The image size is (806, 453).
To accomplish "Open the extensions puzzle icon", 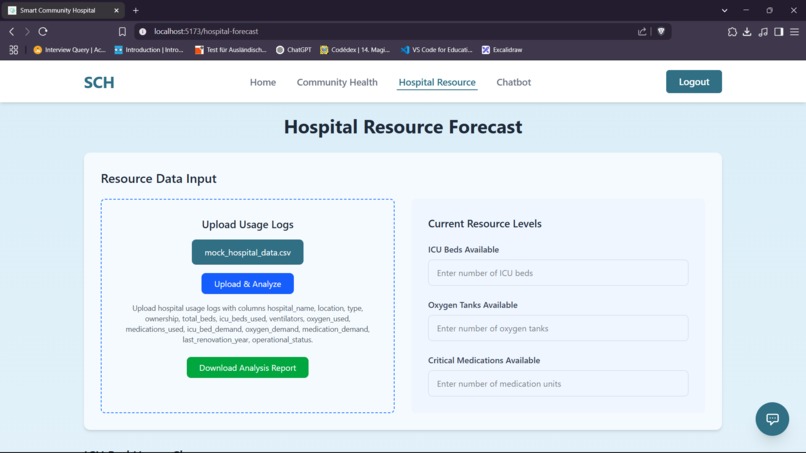I will coord(732,32).
